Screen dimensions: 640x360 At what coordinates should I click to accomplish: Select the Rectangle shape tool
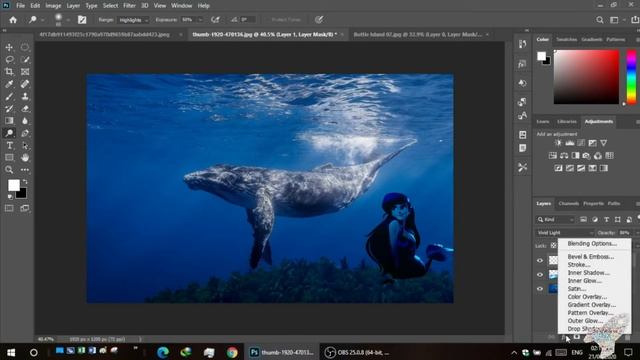(9, 158)
